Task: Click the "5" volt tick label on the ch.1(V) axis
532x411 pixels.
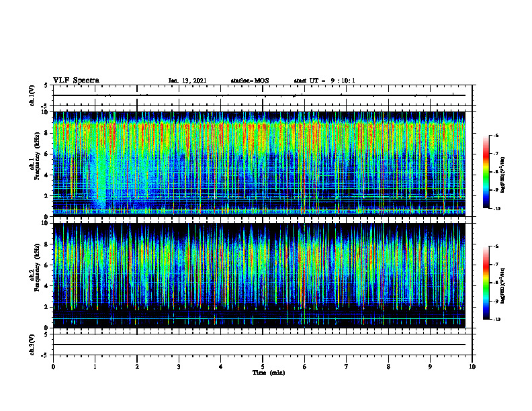Action: click(x=46, y=85)
